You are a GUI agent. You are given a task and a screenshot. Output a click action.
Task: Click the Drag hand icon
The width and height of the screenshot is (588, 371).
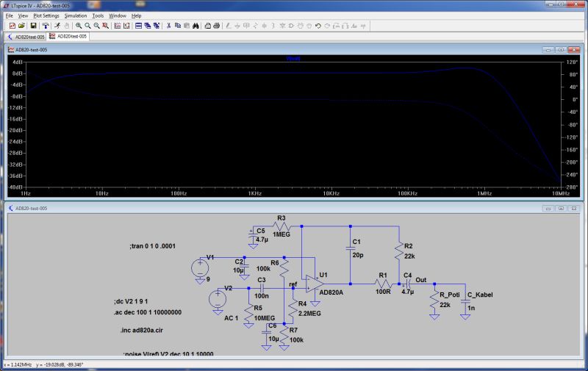point(309,26)
